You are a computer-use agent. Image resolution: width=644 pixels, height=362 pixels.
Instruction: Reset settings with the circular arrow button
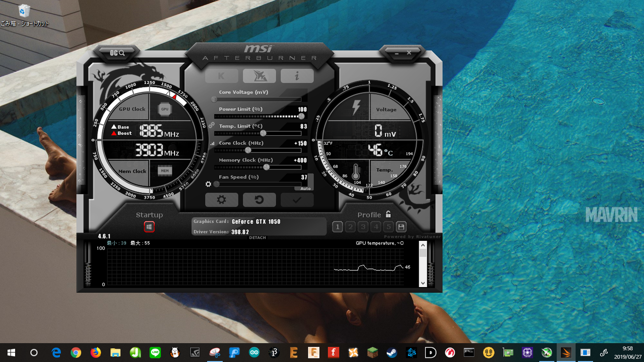[x=259, y=200]
